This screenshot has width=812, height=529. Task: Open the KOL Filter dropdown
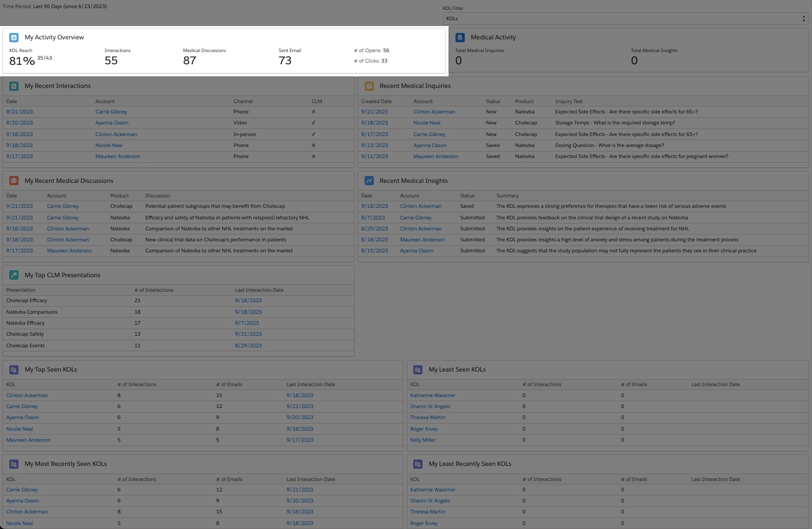[625, 19]
